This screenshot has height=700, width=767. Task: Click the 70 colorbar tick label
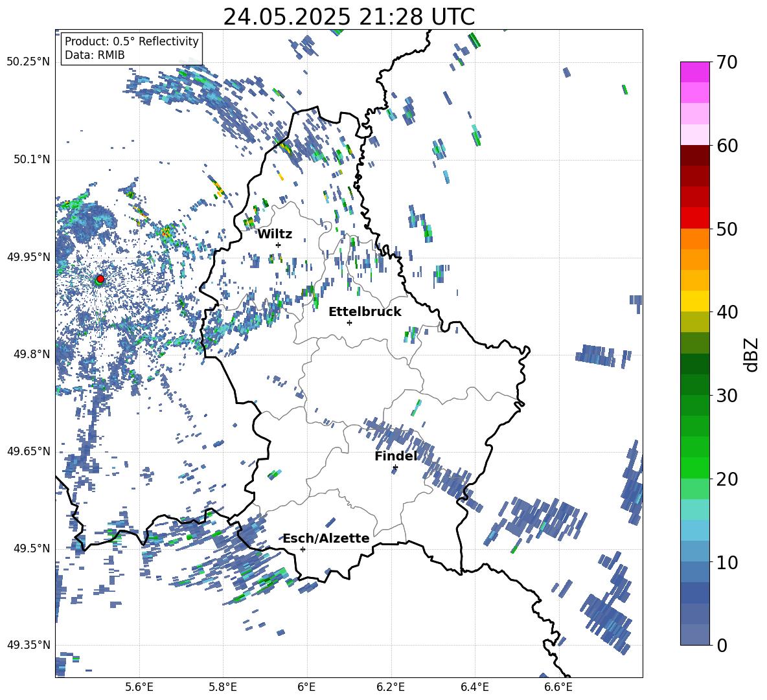pos(727,62)
